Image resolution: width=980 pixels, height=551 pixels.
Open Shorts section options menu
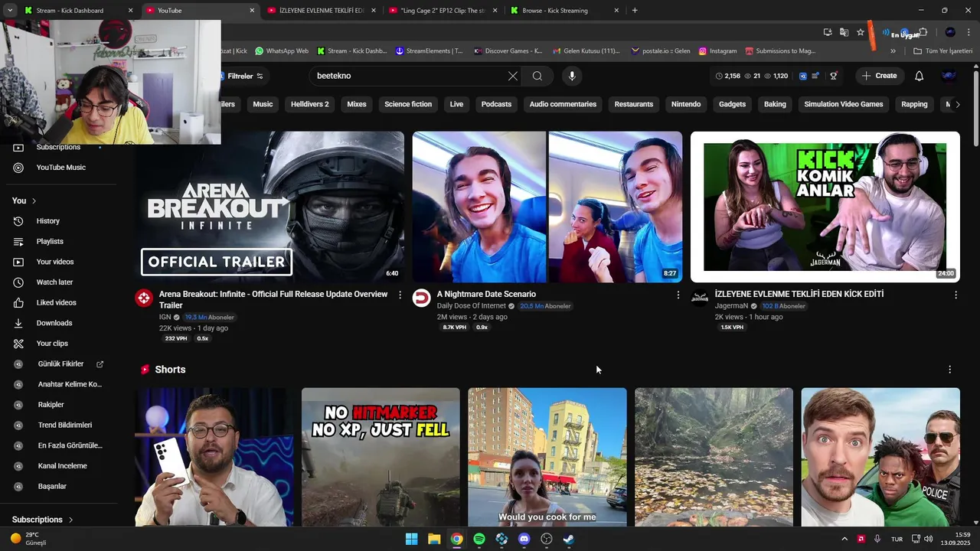(x=950, y=370)
